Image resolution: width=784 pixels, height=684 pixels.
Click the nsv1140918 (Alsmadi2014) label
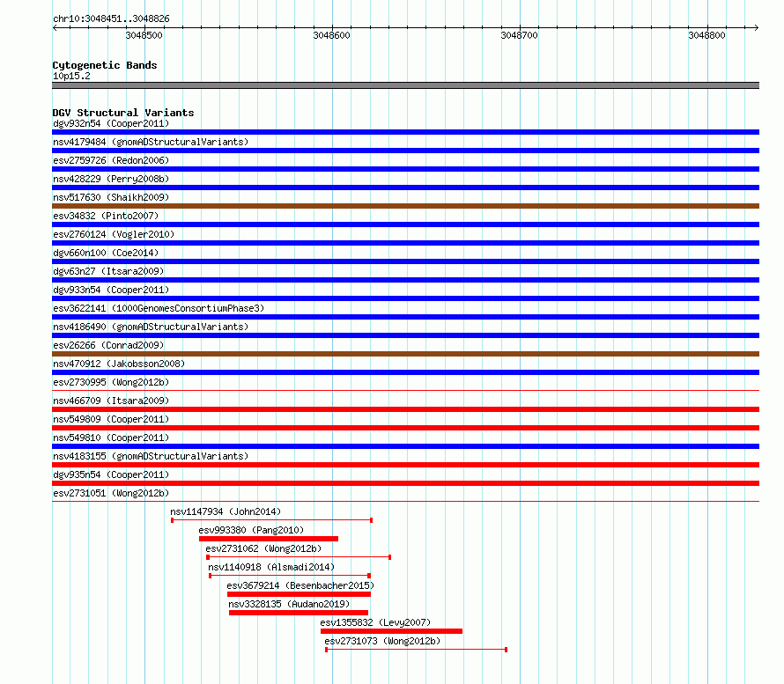pyautogui.click(x=271, y=567)
